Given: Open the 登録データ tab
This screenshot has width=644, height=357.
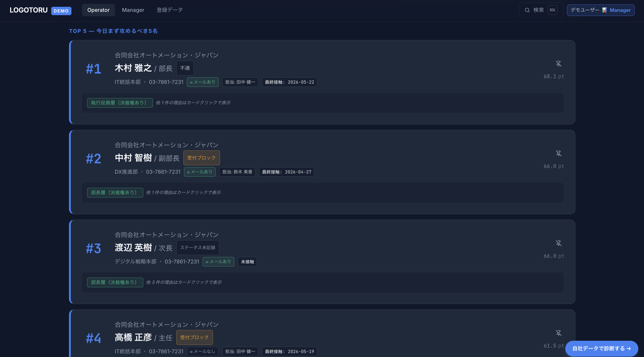Looking at the screenshot, I should (169, 10).
